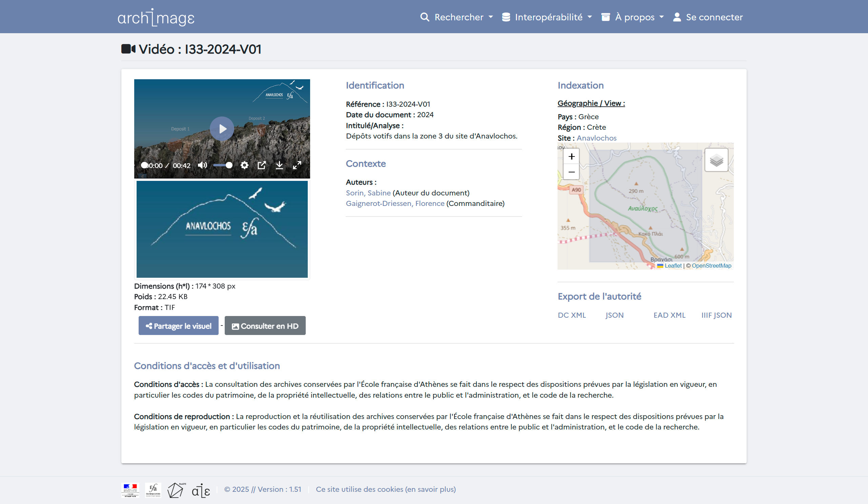Screen dimensions: 868x504
Task: Download the video file
Action: tap(279, 165)
